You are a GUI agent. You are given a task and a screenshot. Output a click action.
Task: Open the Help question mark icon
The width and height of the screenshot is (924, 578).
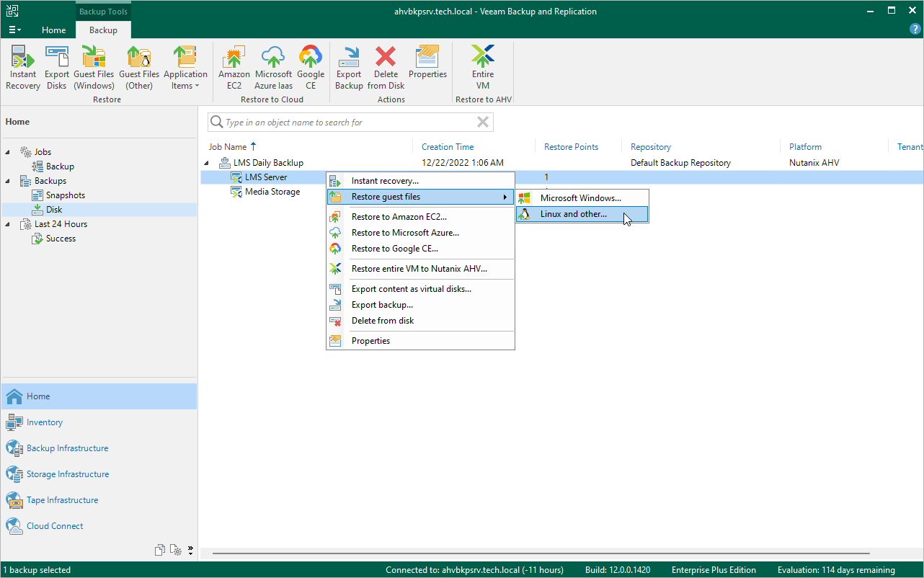pos(915,30)
